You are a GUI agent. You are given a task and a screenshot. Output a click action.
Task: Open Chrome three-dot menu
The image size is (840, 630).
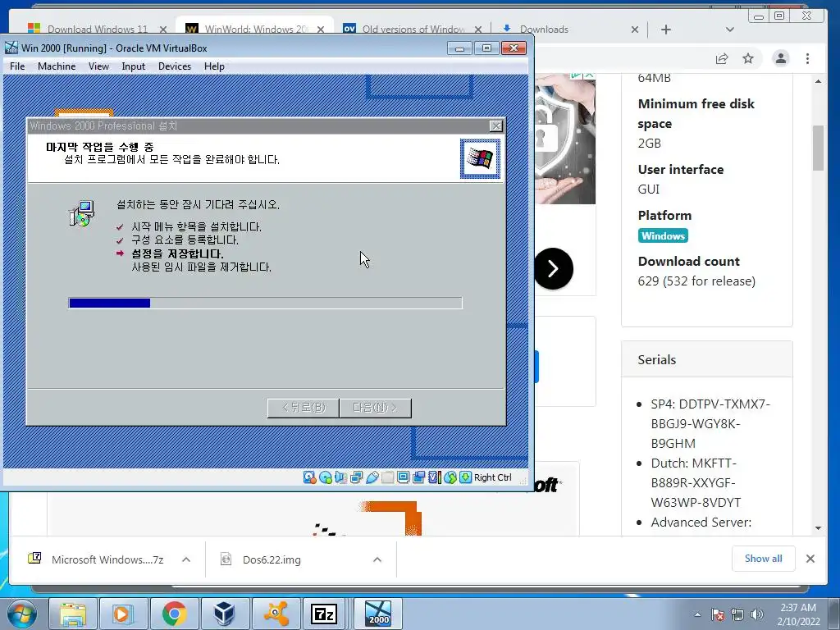point(807,58)
